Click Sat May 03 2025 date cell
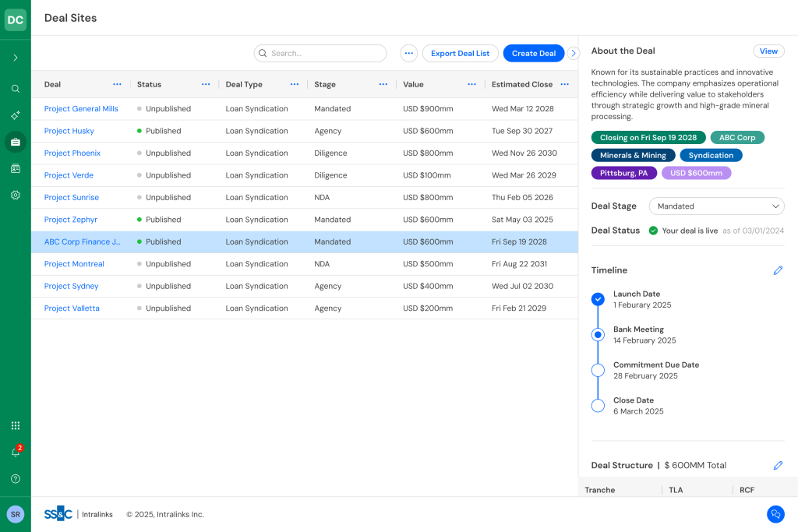This screenshot has width=798, height=532. pos(522,220)
